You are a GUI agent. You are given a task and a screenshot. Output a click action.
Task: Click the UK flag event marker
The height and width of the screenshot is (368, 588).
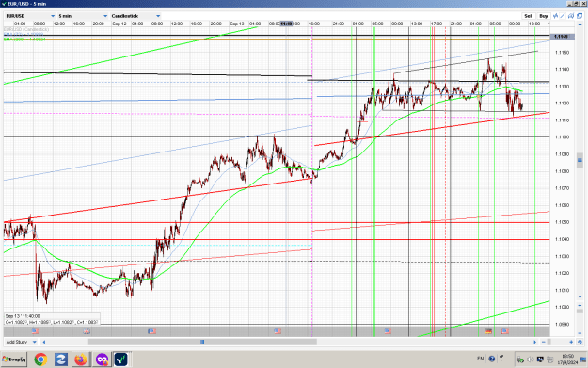pos(87,331)
